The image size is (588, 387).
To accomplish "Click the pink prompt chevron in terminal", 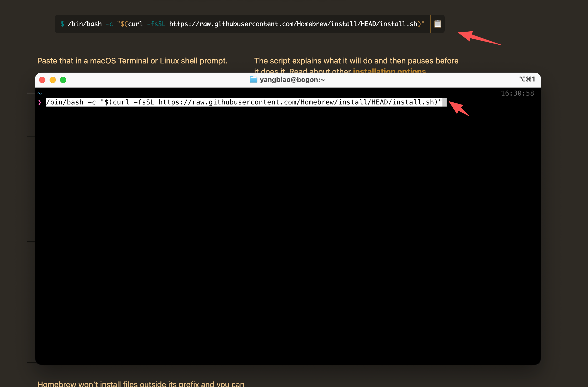I will pos(40,102).
